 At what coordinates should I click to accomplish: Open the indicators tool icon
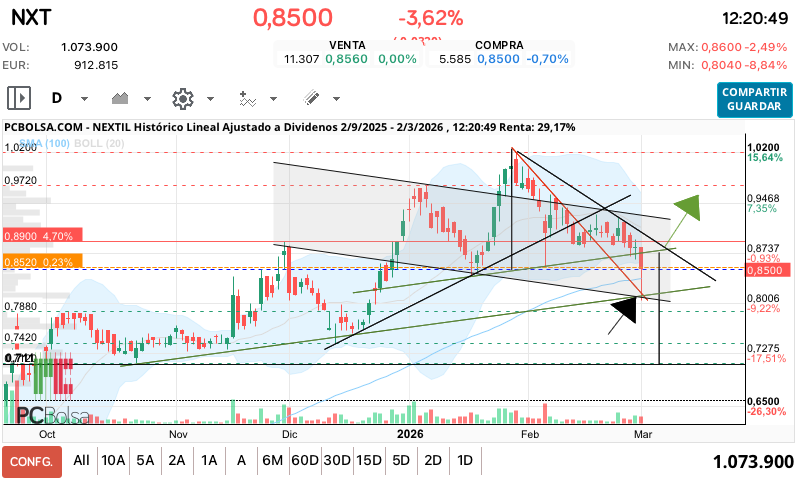click(248, 98)
